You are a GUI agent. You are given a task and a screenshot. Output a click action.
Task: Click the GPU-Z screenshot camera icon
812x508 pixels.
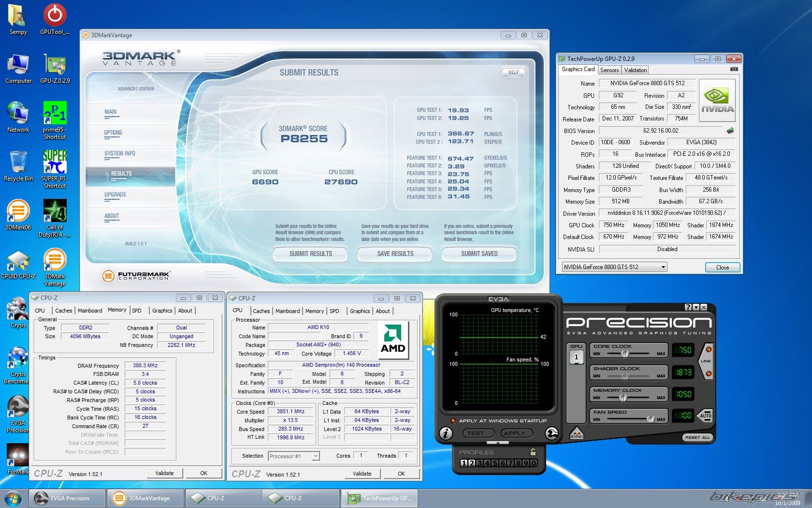734,69
